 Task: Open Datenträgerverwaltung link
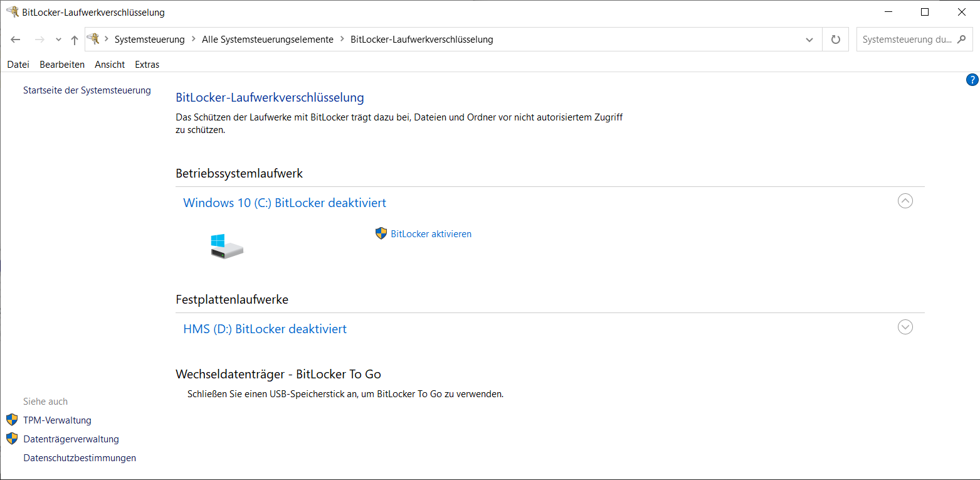pyautogui.click(x=71, y=439)
